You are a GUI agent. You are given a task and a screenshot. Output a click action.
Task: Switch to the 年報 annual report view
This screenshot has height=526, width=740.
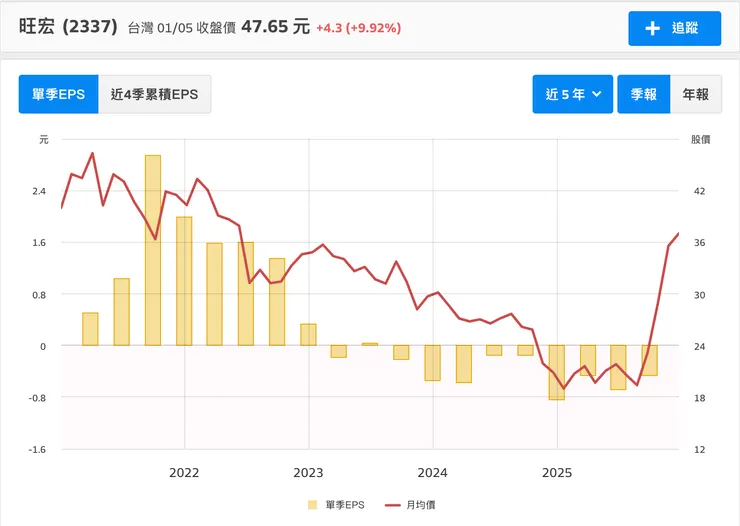696,94
